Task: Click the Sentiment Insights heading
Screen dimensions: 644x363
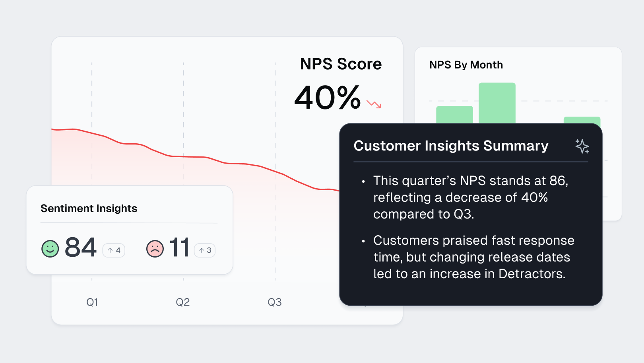Action: [89, 209]
